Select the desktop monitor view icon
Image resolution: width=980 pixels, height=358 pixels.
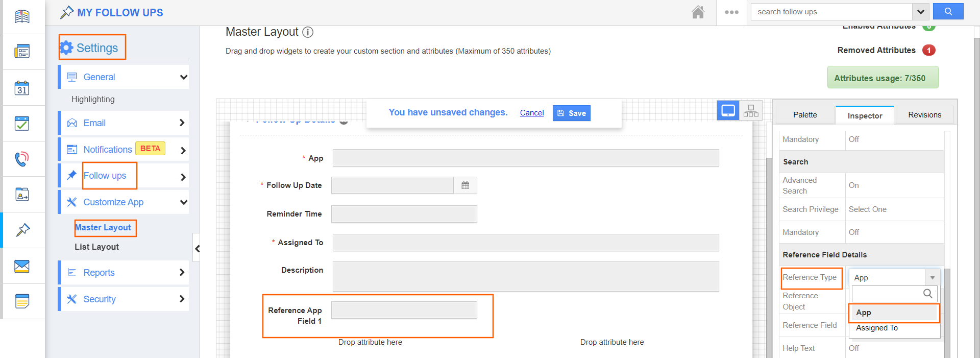pyautogui.click(x=728, y=111)
